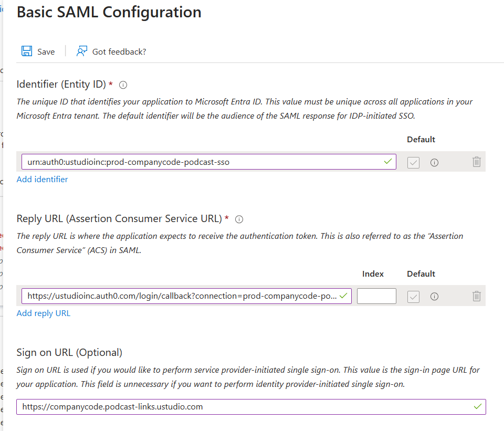Toggle Default checkbox for the identifier
Screen dimensions: 504x431
tap(413, 163)
